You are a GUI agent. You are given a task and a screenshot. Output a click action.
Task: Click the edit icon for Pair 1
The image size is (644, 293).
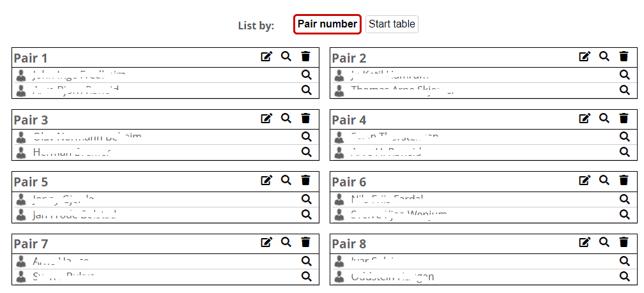[x=266, y=57]
